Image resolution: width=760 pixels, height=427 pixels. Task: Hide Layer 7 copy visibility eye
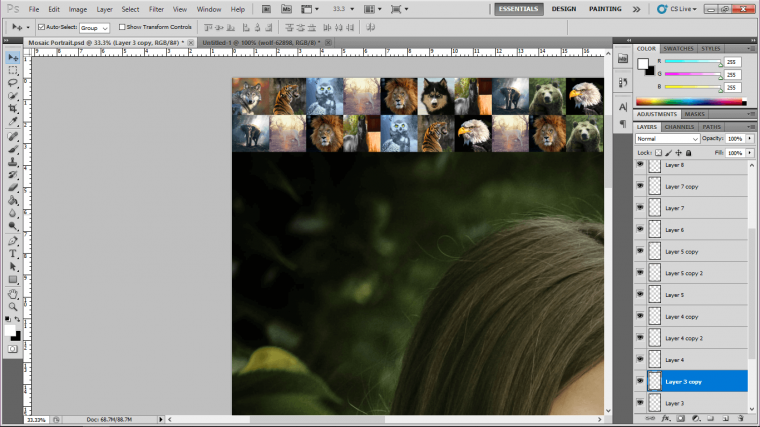[x=640, y=186]
